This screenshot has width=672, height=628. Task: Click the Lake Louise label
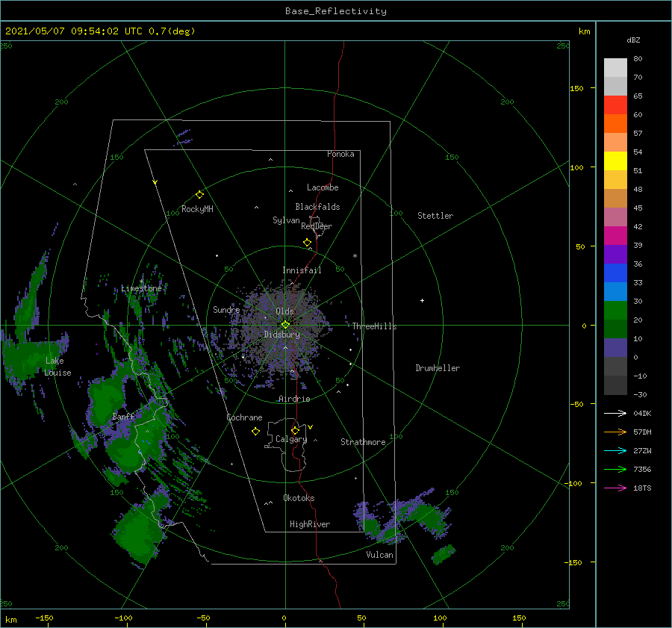[58, 367]
